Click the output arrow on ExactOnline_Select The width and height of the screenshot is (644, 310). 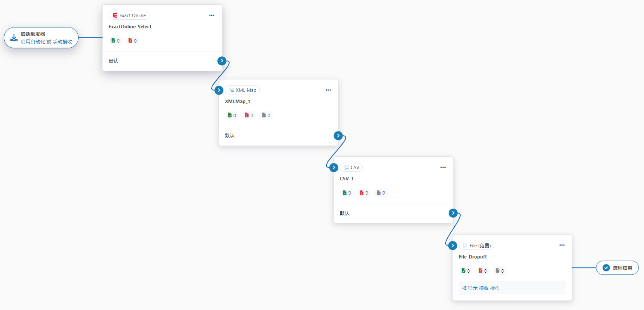[222, 61]
